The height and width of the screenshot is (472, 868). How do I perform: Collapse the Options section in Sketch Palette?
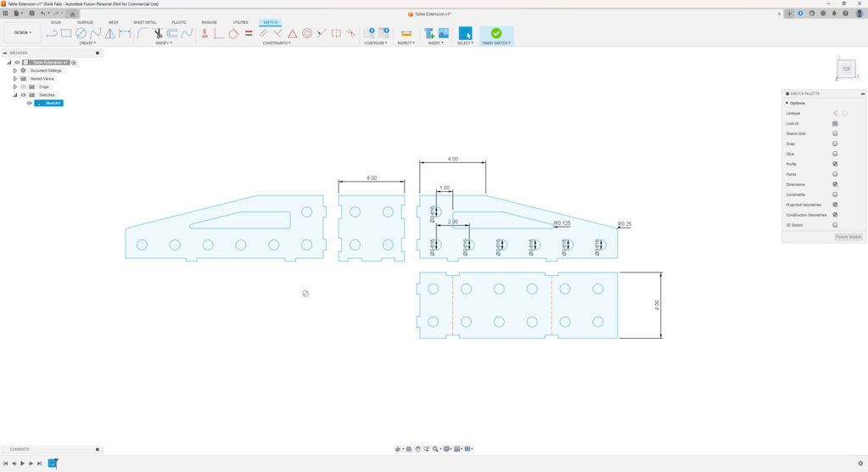(787, 103)
